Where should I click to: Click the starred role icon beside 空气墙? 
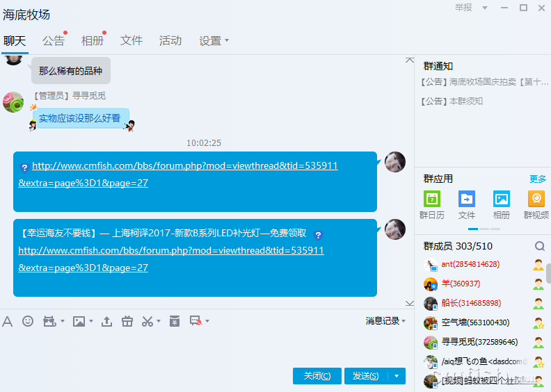(x=538, y=323)
